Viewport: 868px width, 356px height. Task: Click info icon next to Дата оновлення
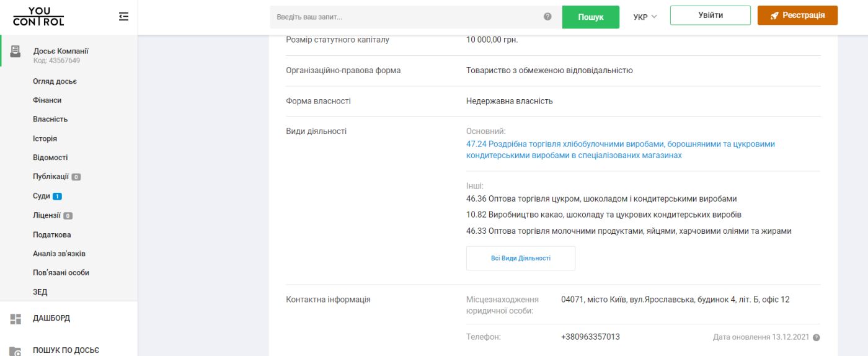[x=816, y=337]
